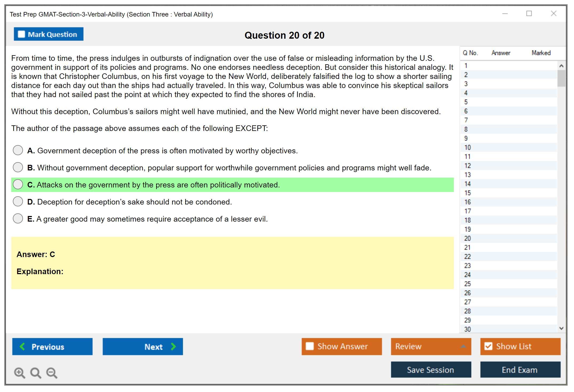Uncheck the Show List checkbox
Screen dimensions: 574x392
click(x=488, y=346)
